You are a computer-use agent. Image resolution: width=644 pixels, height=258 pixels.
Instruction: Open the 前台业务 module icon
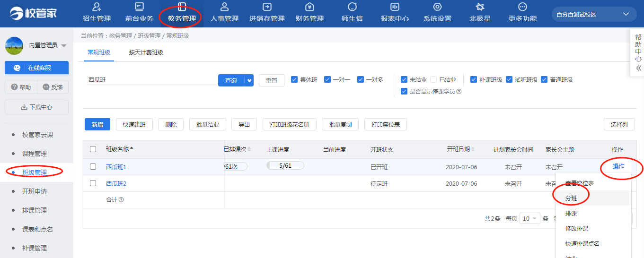pos(139,7)
